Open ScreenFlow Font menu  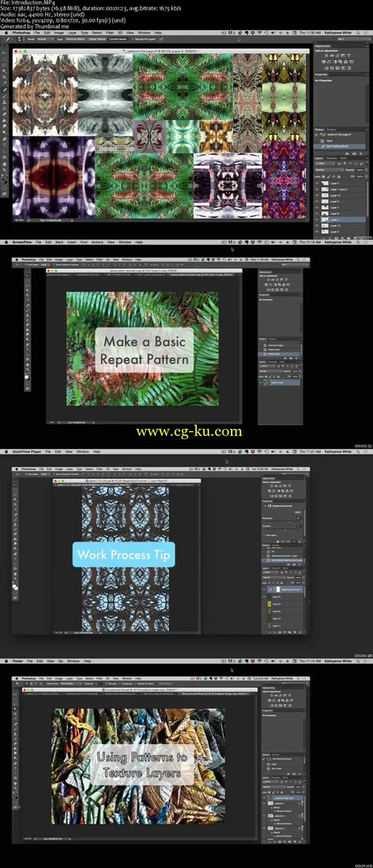84,242
